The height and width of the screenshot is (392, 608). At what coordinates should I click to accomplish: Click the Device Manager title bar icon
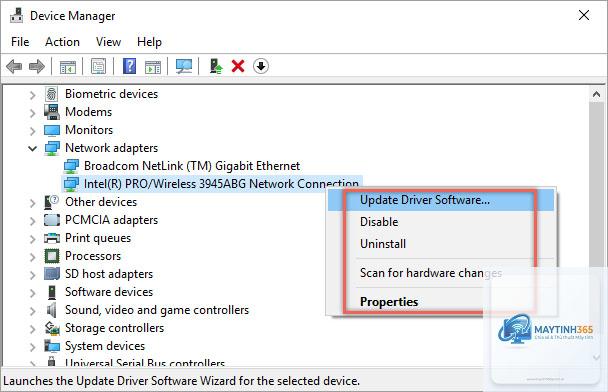16,16
